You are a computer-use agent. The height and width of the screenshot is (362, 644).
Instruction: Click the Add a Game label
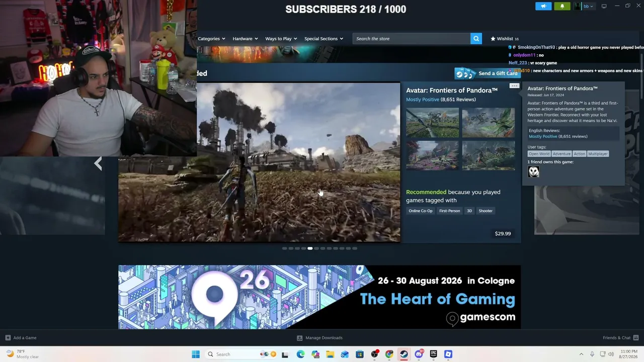25,338
